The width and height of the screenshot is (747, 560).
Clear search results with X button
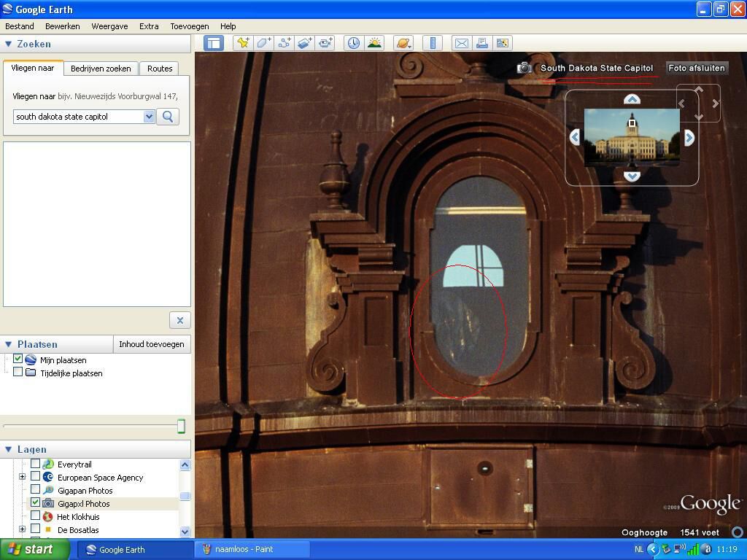click(179, 321)
